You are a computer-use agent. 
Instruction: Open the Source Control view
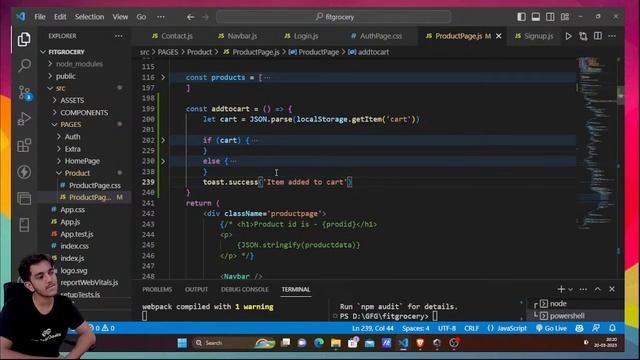tap(24, 93)
